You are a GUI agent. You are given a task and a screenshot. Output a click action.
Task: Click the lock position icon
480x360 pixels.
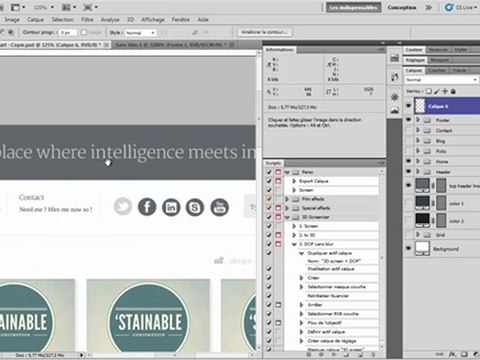[445, 91]
